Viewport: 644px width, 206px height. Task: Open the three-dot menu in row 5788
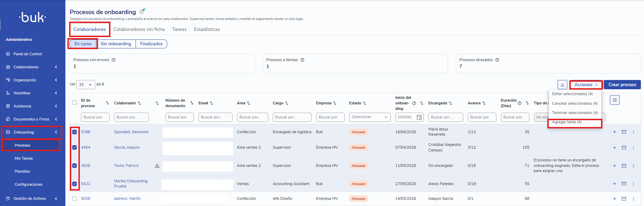pos(633,132)
